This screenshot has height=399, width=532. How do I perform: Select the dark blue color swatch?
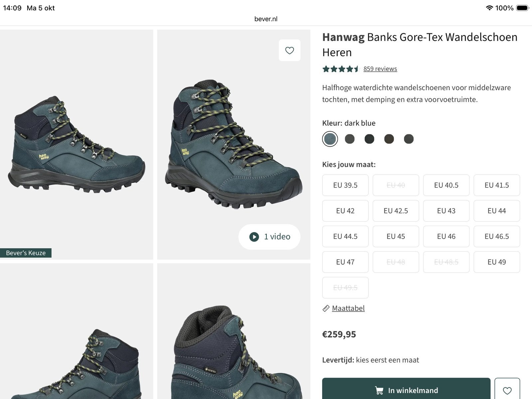click(330, 139)
